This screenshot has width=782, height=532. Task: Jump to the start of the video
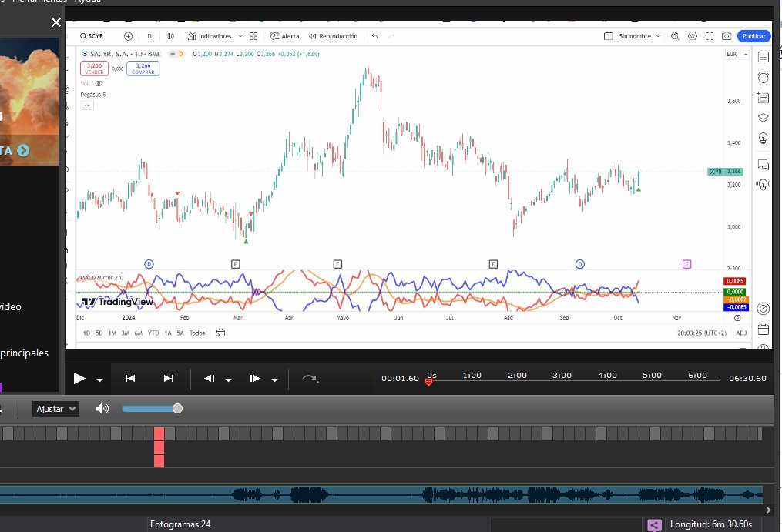(130, 379)
